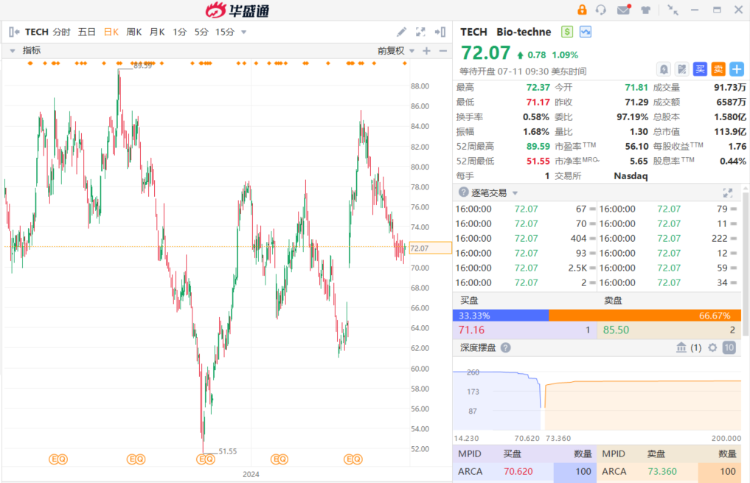The image size is (750, 483).
Task: Select the 15分 fifteen-minute tab
Action: (225, 32)
